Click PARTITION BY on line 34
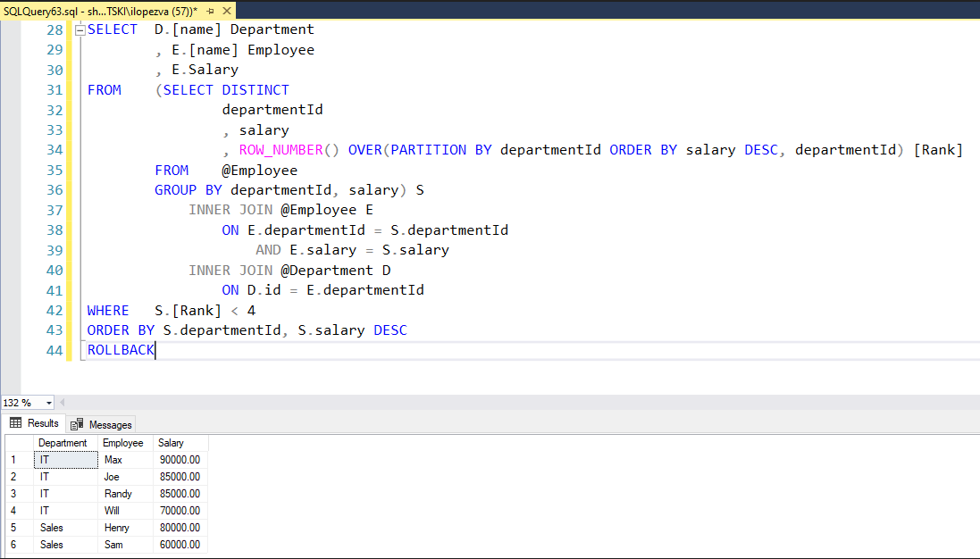Screen dimensions: 980x559 tap(441, 150)
